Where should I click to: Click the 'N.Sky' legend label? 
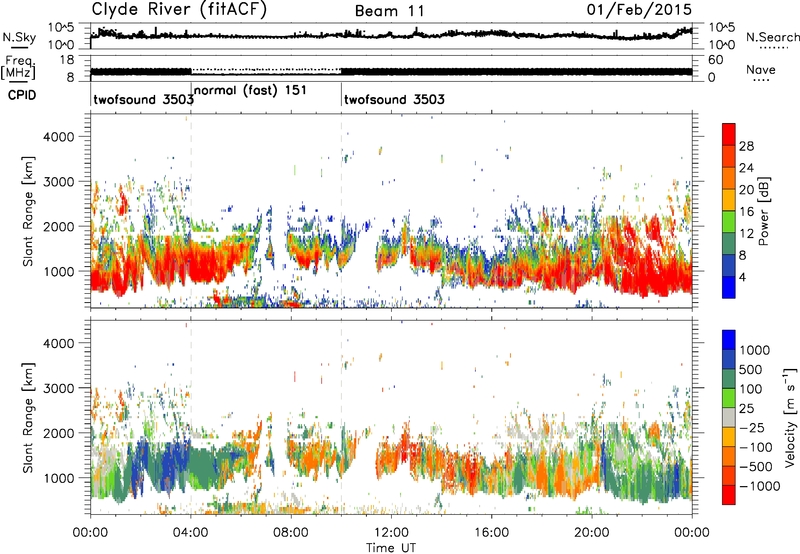[19, 37]
